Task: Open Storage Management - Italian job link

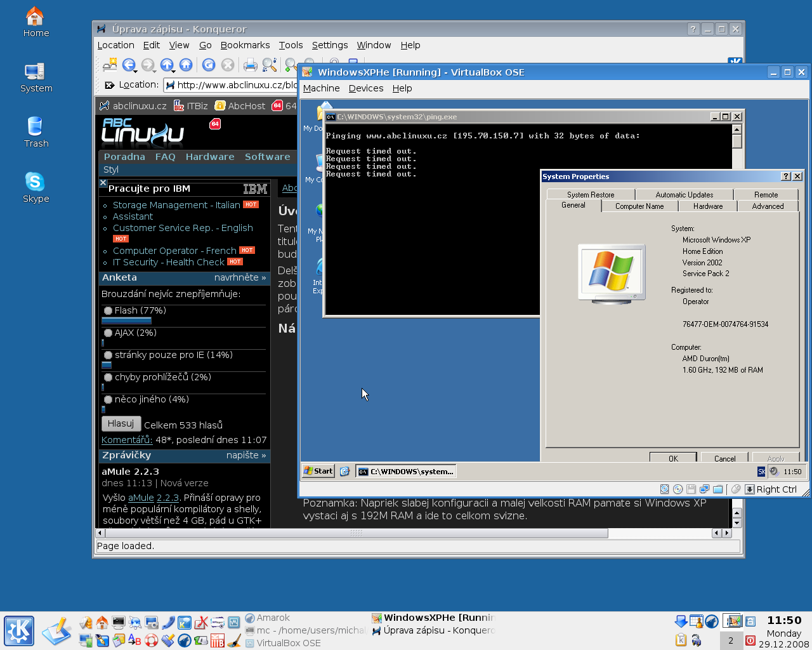Action: click(176, 205)
